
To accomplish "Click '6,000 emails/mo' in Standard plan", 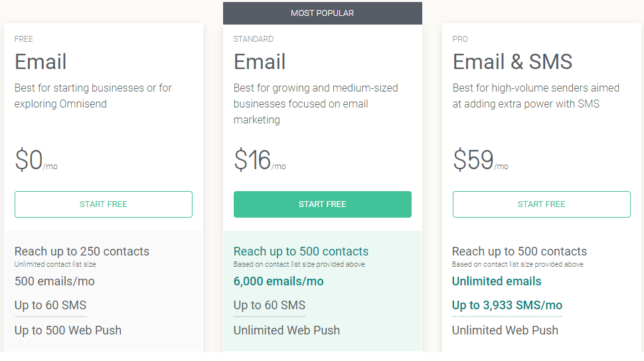I will tap(278, 281).
